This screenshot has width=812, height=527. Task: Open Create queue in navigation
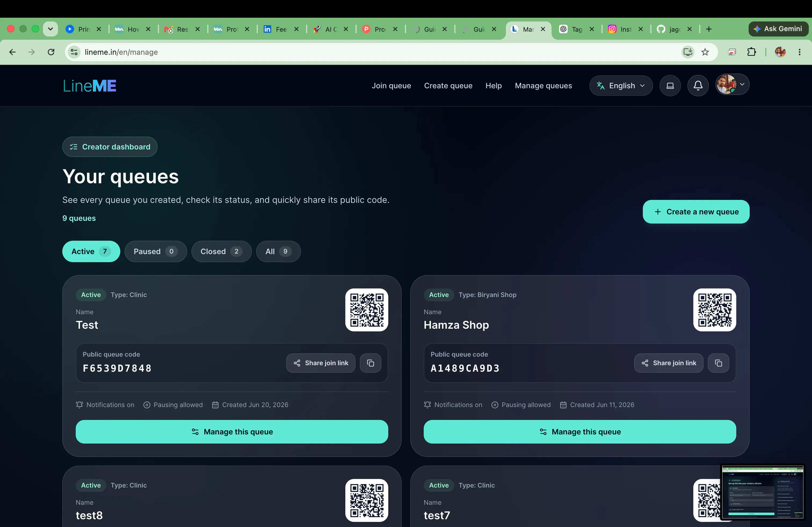(448, 86)
